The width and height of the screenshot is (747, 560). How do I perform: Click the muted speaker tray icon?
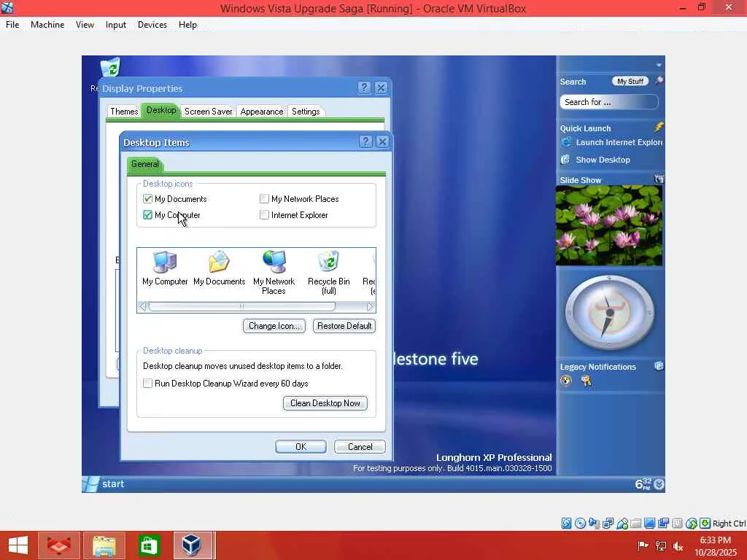[x=678, y=546]
